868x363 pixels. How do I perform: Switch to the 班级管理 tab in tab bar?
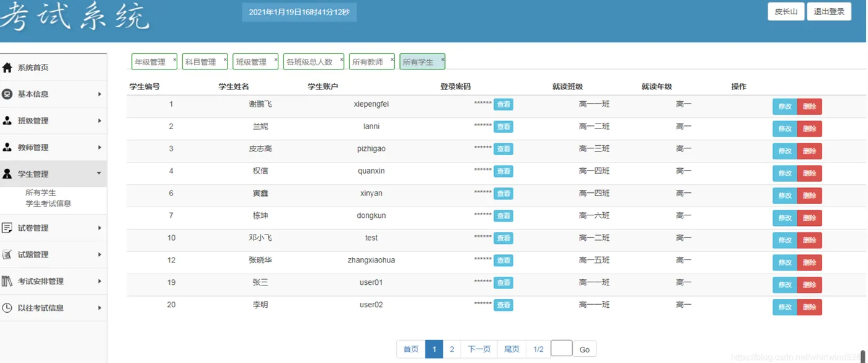[x=255, y=61]
